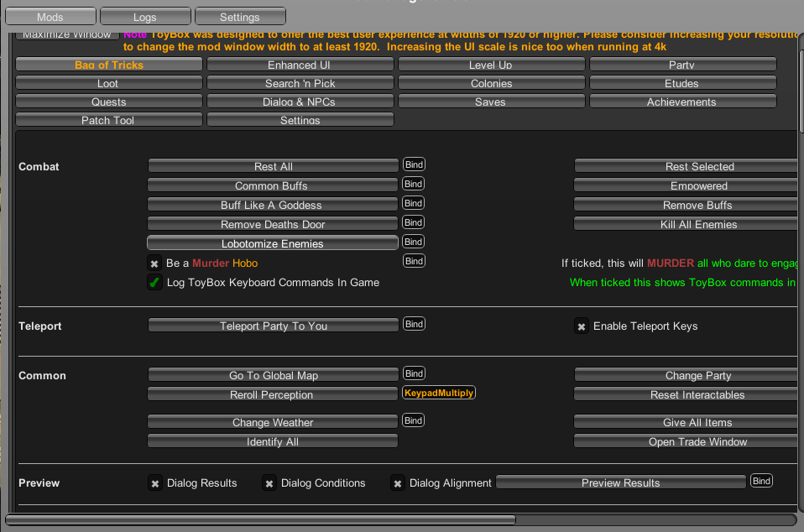Click the horizontal scrollbar at the bottom
The height and width of the screenshot is (532, 804).
[x=260, y=519]
